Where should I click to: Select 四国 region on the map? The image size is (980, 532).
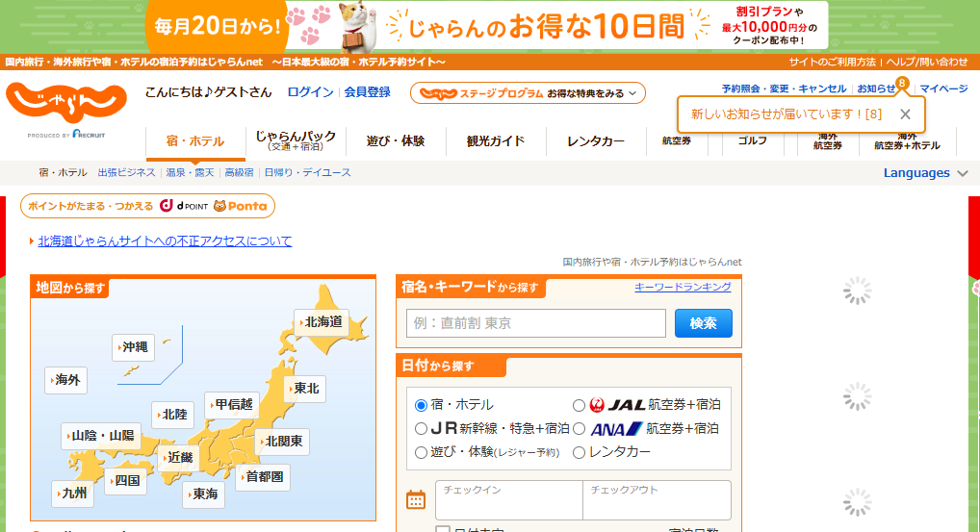click(x=125, y=481)
